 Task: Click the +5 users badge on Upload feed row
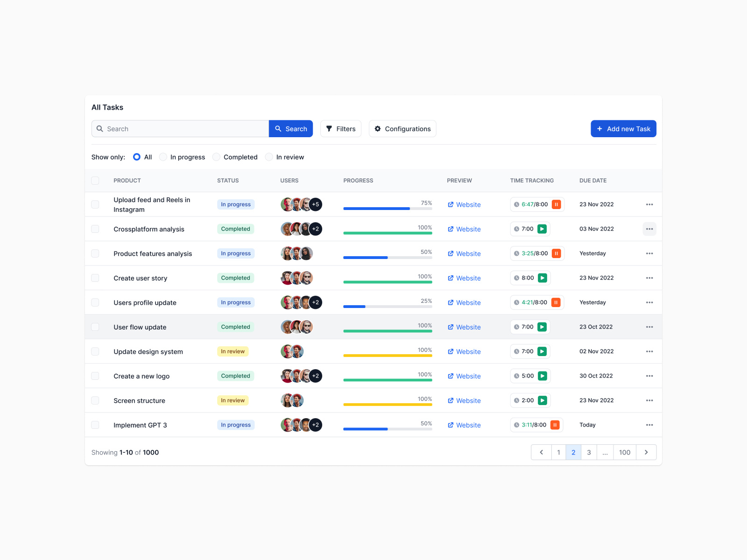(316, 204)
